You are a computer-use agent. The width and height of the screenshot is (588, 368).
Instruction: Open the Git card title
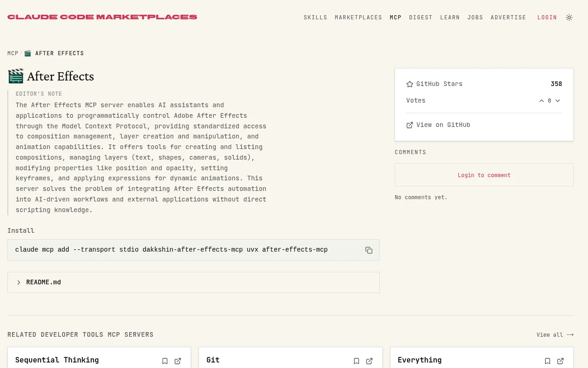click(x=213, y=360)
